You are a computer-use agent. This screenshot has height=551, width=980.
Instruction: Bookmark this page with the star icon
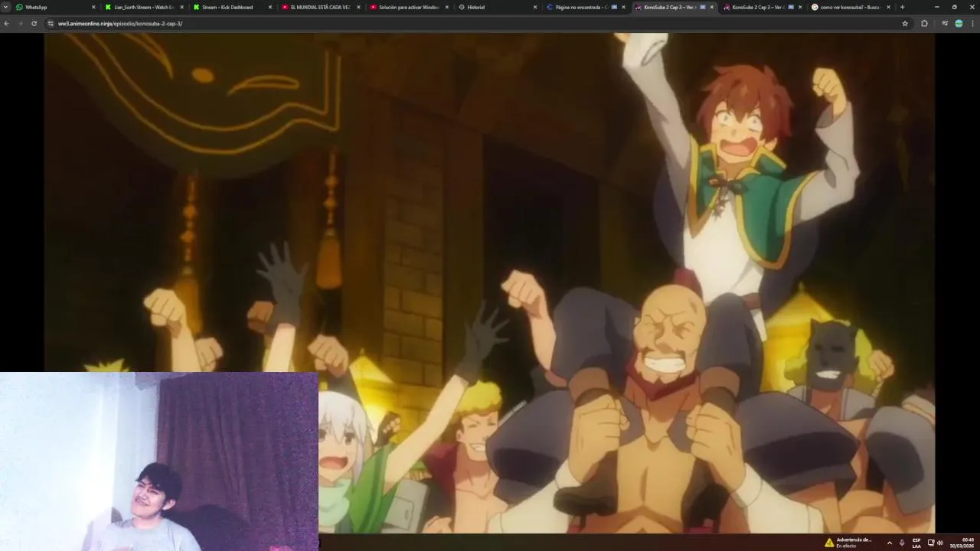pyautogui.click(x=905, y=24)
